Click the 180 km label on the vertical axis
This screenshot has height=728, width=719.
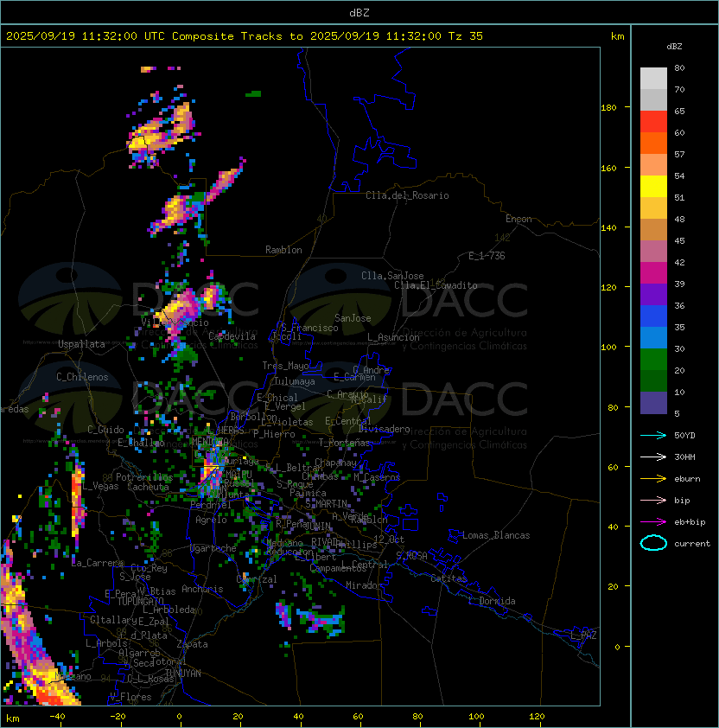click(608, 108)
